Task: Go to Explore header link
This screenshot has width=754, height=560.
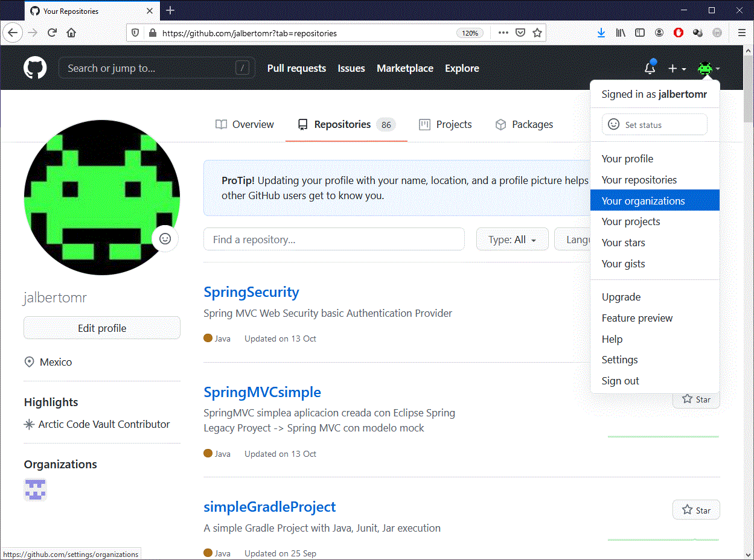Action: [462, 68]
